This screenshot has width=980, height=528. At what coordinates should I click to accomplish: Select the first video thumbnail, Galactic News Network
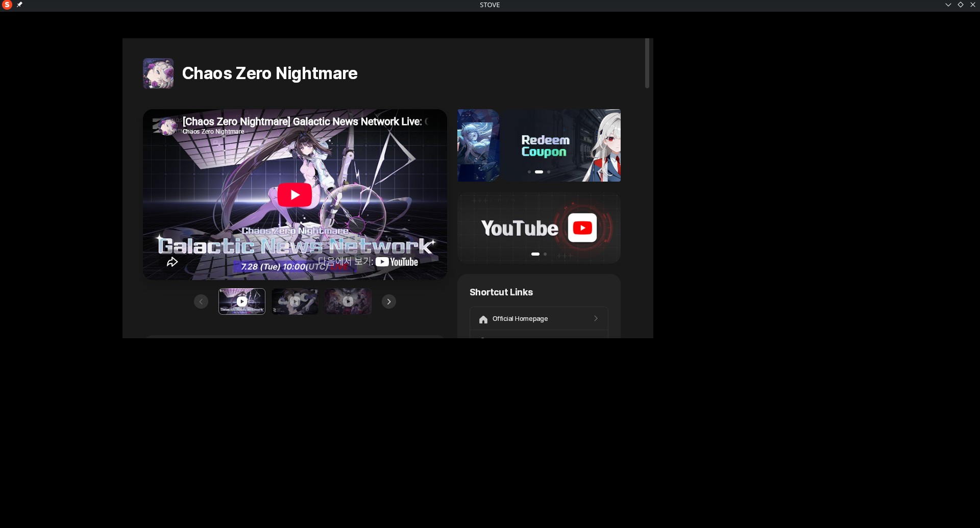pos(242,301)
